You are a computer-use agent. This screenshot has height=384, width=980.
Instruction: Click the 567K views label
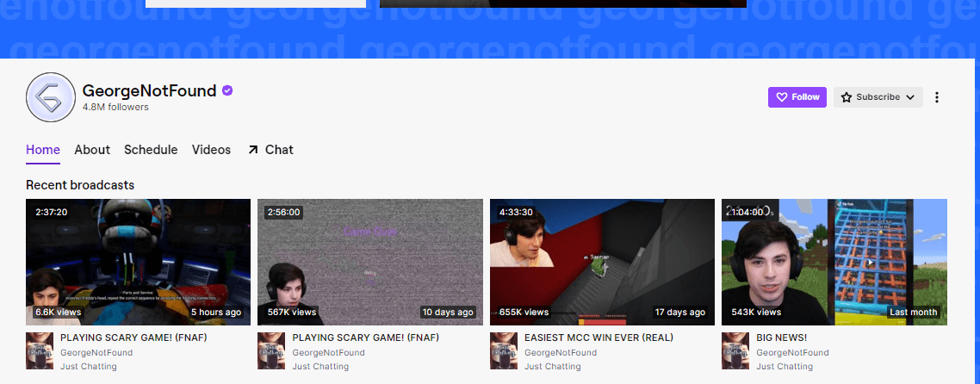click(x=292, y=313)
